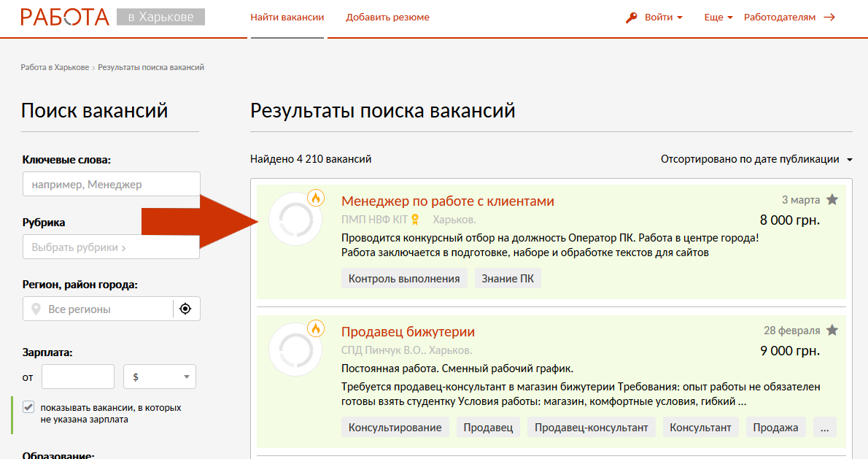Screen dimensions: 868x459
Task: Star the Менеджер по работе с клиентами vacancy
Action: click(x=832, y=200)
